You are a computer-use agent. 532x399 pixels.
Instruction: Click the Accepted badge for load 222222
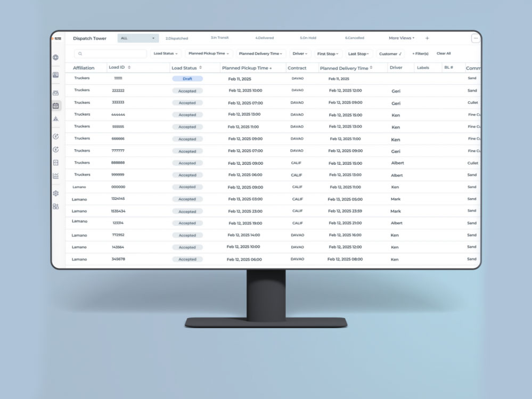(x=187, y=91)
